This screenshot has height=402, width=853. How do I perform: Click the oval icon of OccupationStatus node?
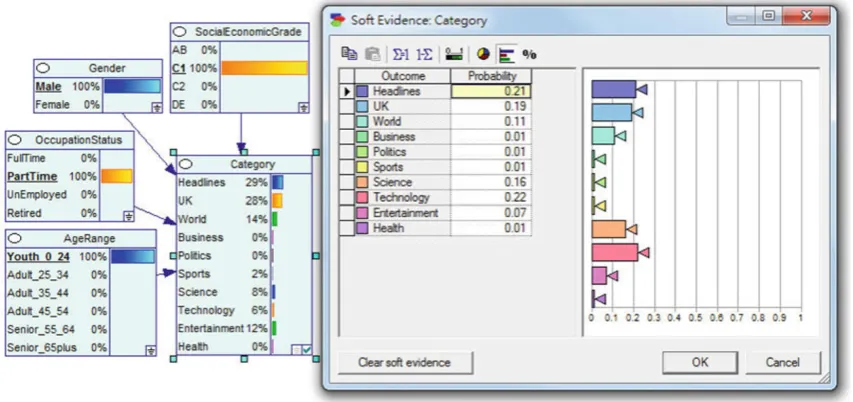click(x=15, y=140)
